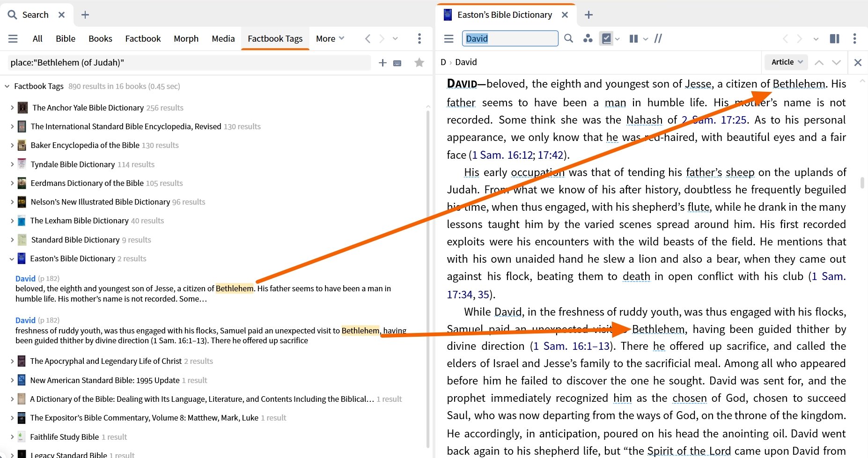The width and height of the screenshot is (868, 458).
Task: Go forward in search history
Action: [x=382, y=39]
